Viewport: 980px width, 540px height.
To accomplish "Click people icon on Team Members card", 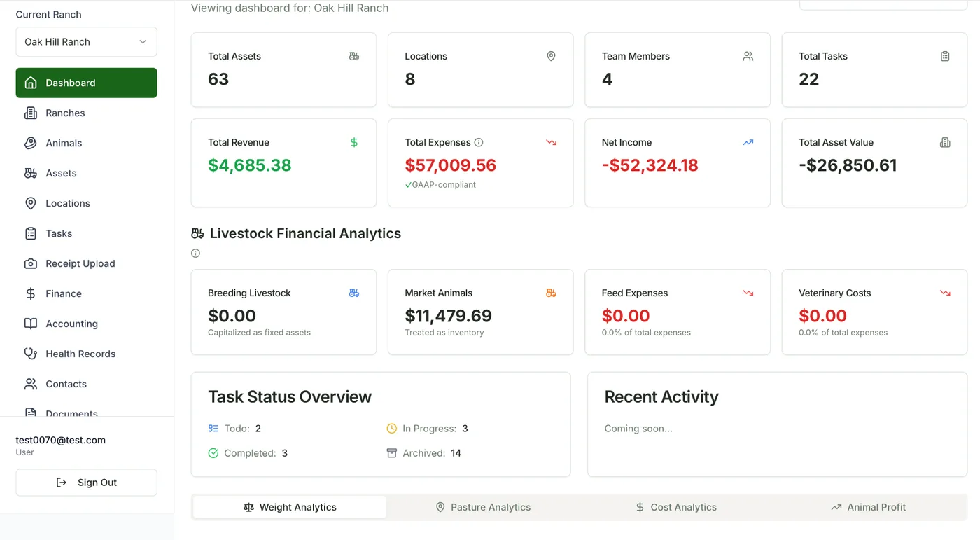I will 748,56.
